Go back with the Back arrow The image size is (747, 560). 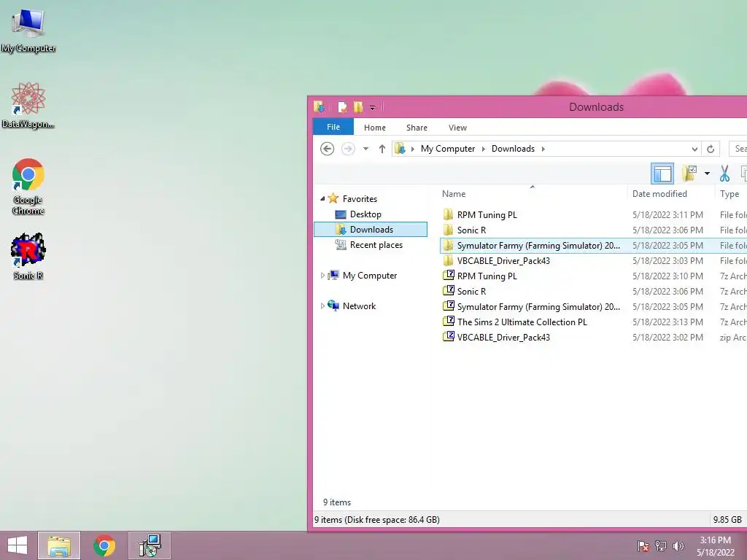(327, 149)
